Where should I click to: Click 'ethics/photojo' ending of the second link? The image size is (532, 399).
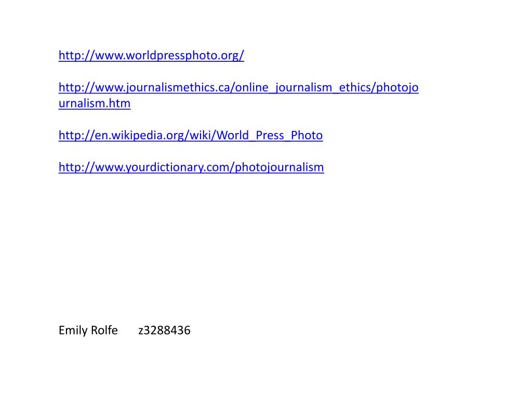click(379, 87)
